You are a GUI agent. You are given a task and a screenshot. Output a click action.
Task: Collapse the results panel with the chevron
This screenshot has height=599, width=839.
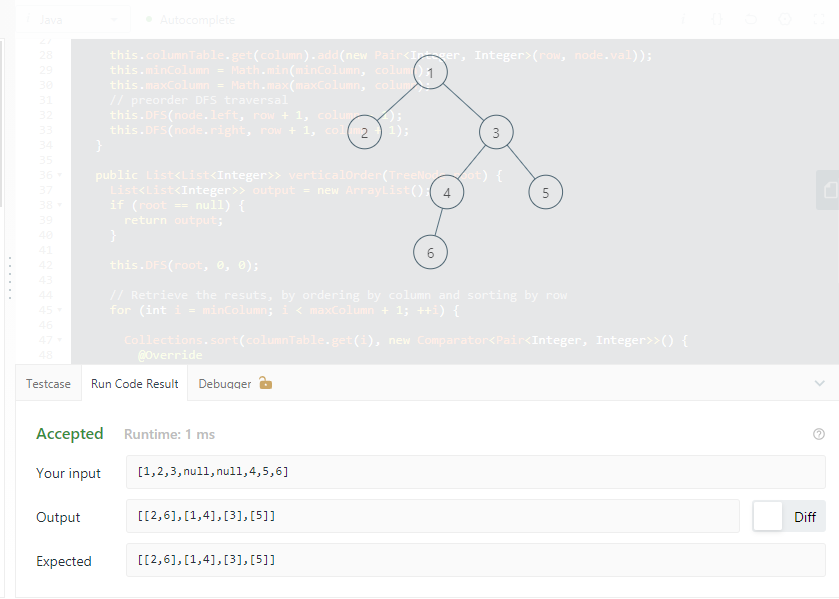[x=820, y=383]
